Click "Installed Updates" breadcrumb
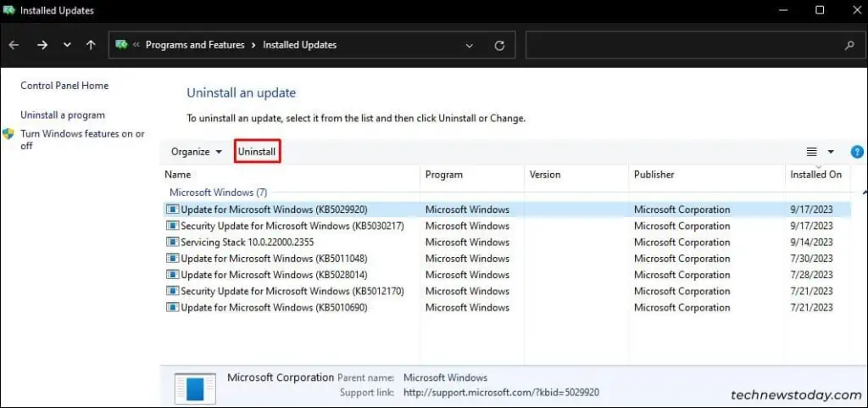Image resolution: width=868 pixels, height=408 pixels. (299, 45)
